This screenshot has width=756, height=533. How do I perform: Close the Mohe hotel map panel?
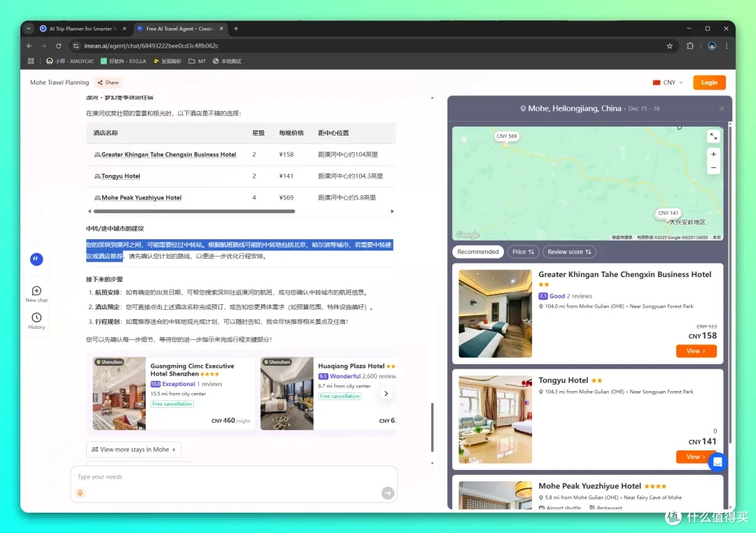click(x=721, y=108)
